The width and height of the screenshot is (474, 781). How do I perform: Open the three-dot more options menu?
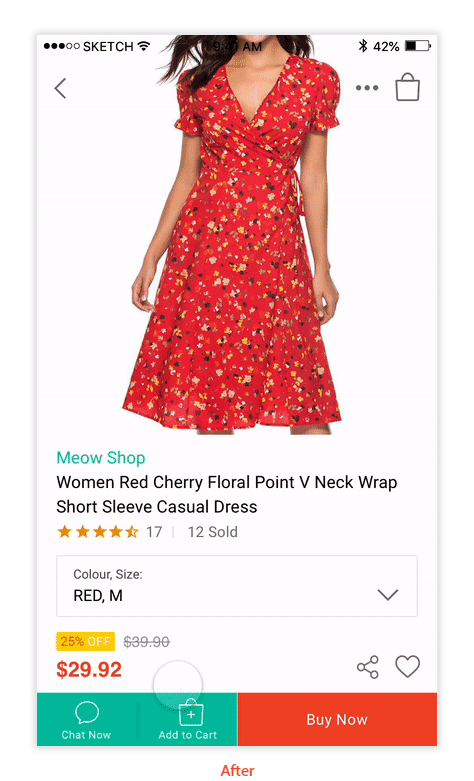(x=367, y=88)
